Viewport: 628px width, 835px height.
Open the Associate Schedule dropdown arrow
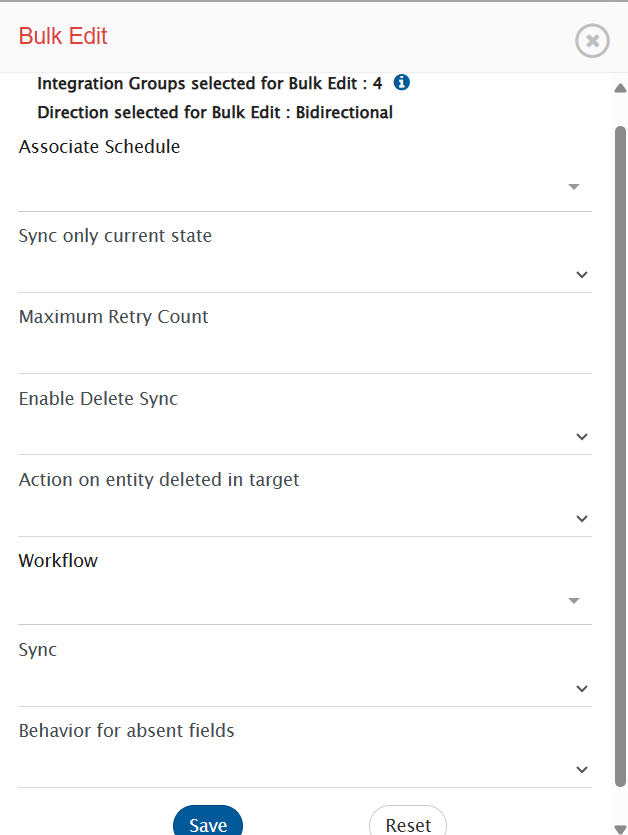point(574,187)
